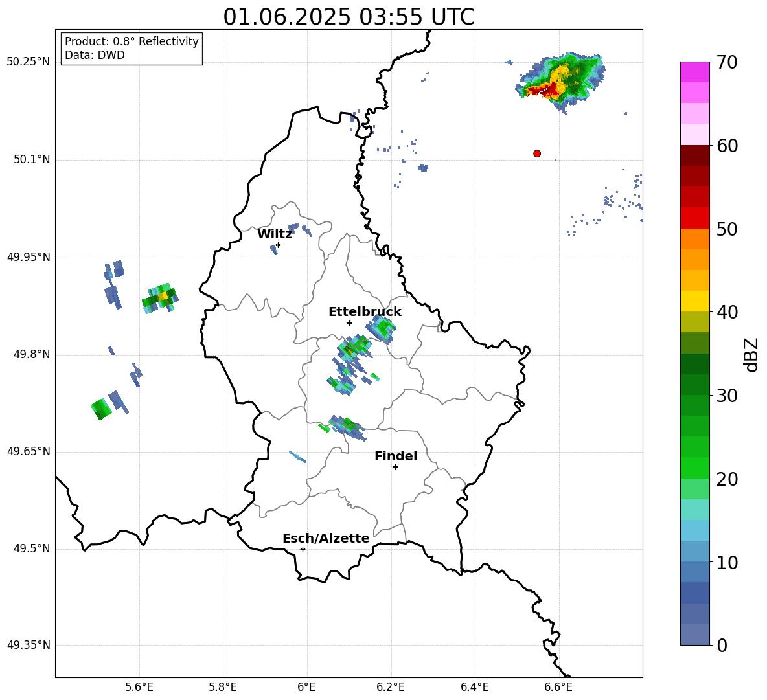Select the Findel station label
This screenshot has width=767, height=700.
click(x=396, y=456)
